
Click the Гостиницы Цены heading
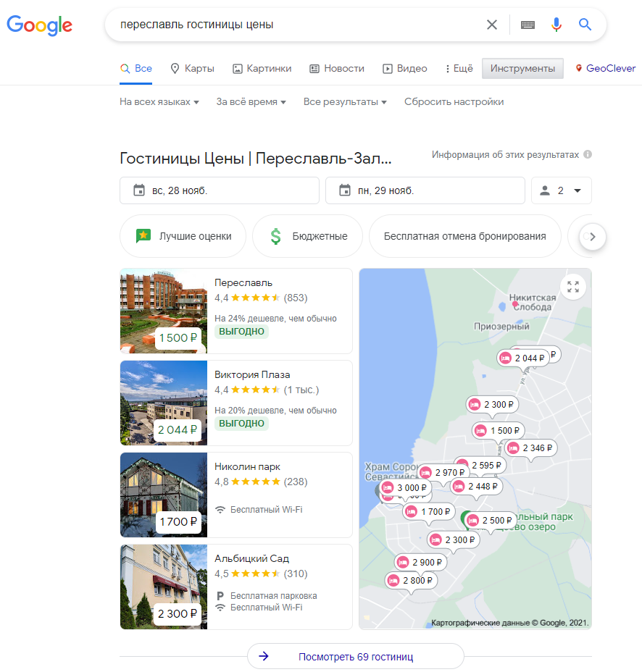pos(256,159)
